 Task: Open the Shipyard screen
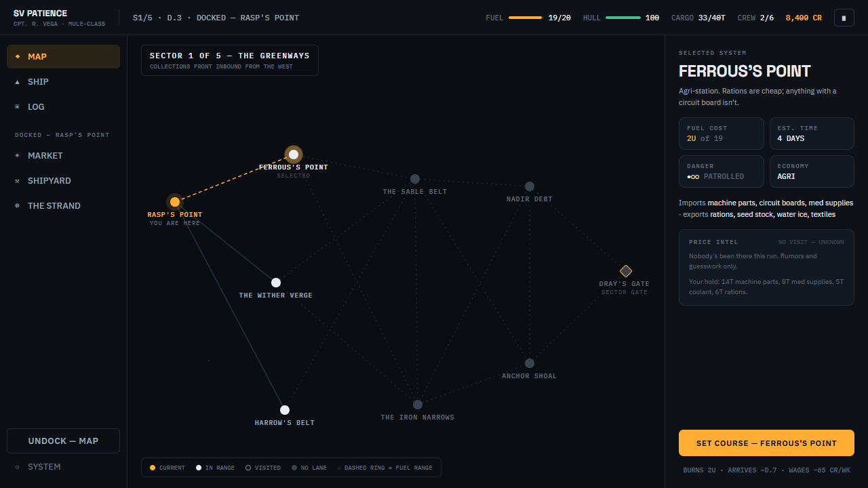(x=63, y=180)
